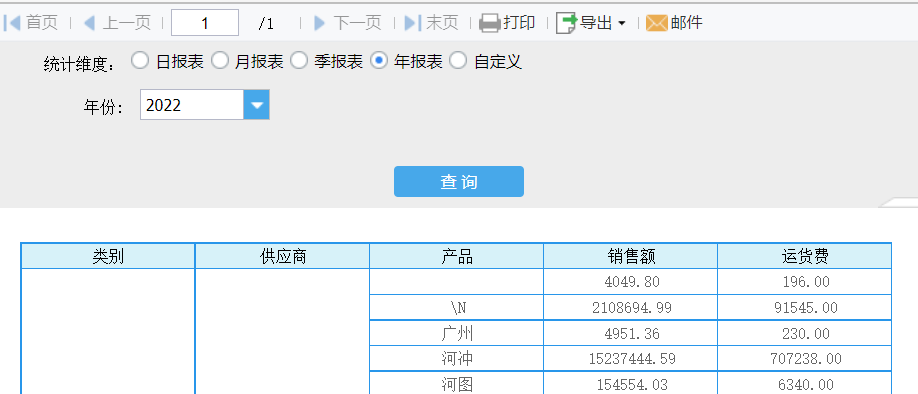Click the 产品 column header
918x394 pixels.
point(457,256)
